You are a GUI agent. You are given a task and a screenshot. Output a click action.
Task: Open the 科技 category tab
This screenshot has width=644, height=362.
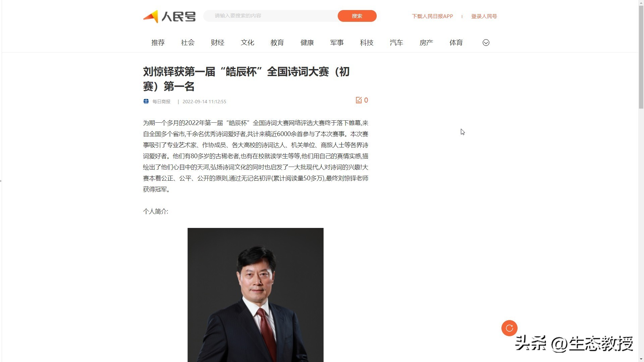367,43
